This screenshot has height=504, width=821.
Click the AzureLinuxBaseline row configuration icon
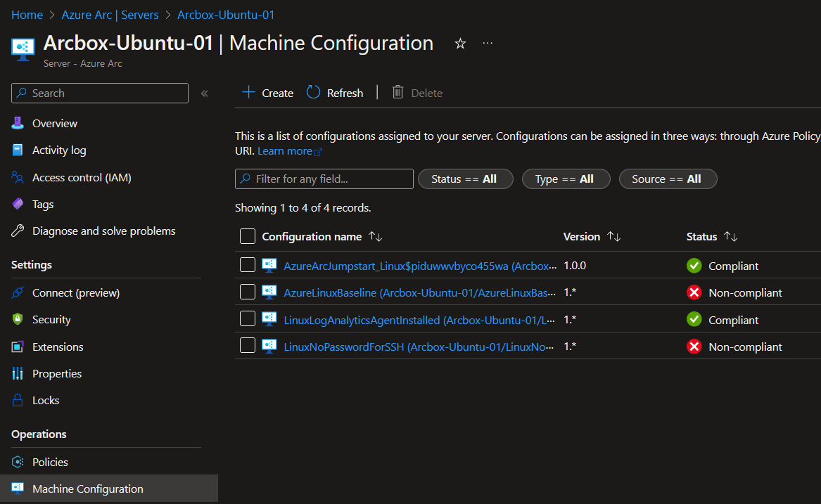(x=269, y=292)
